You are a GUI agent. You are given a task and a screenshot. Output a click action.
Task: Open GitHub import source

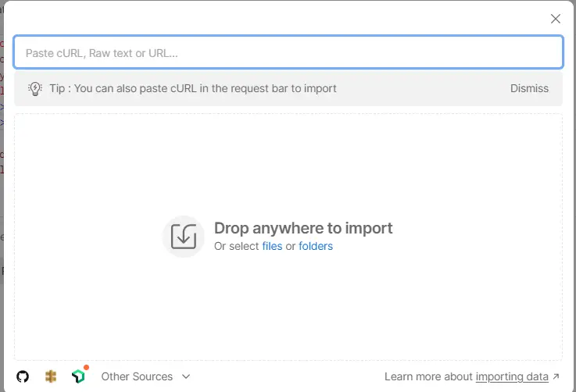(x=23, y=376)
